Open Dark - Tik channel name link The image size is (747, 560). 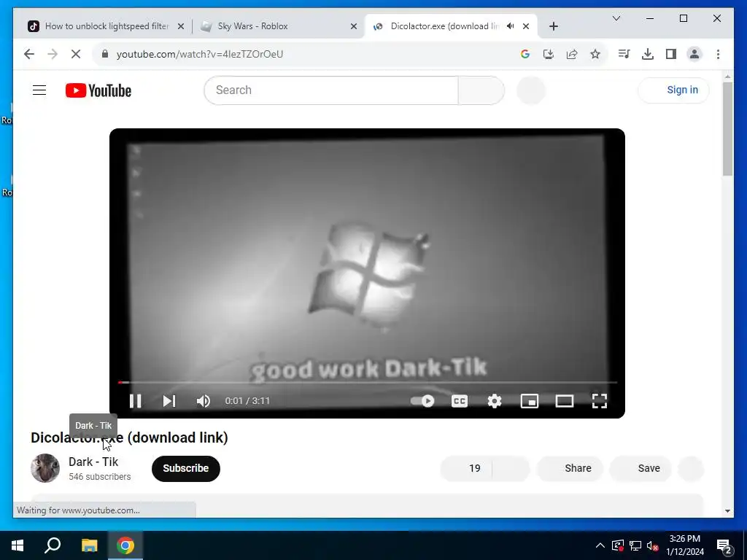93,462
